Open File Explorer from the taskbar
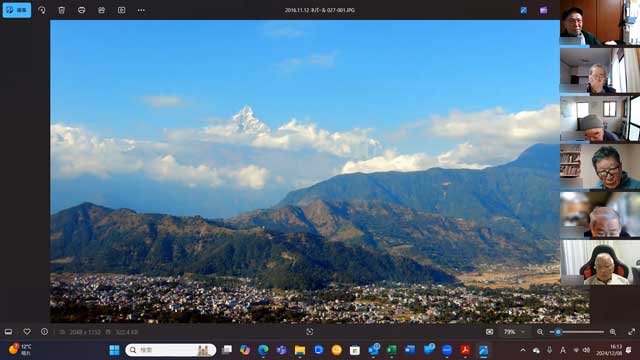 tap(300, 350)
